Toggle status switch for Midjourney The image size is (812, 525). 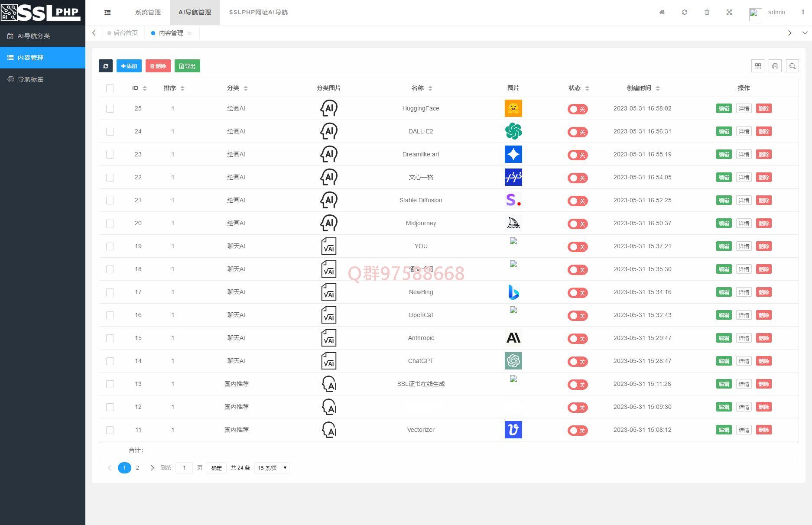pyautogui.click(x=578, y=224)
